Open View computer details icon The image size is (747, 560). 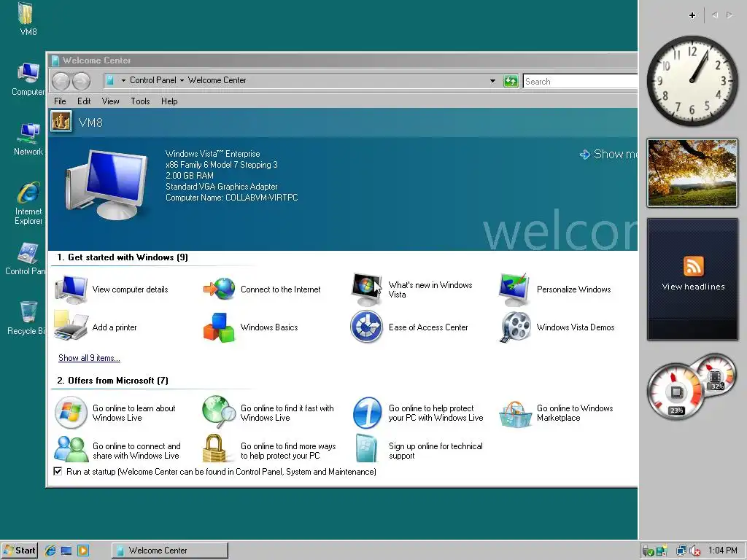coord(71,289)
